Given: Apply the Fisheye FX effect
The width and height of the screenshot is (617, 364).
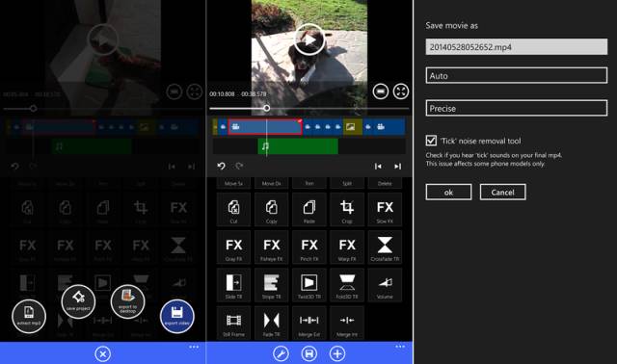Looking at the screenshot, I should click(x=272, y=247).
